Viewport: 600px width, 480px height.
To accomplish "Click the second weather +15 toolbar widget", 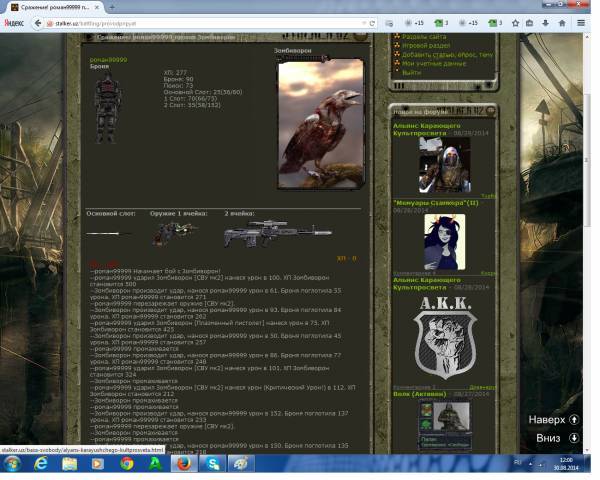I will click(x=469, y=23).
